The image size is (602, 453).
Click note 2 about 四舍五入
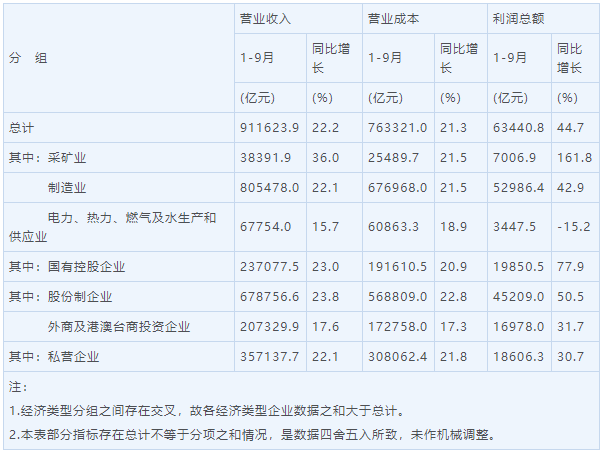253,434
